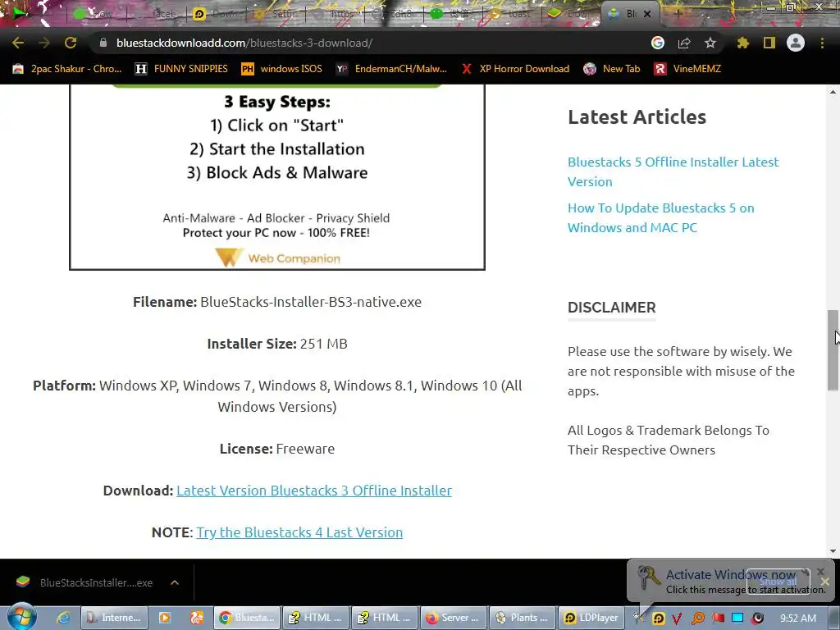This screenshot has height=630, width=840.
Task: Open Chrome's three-dot menu
Action: (822, 43)
